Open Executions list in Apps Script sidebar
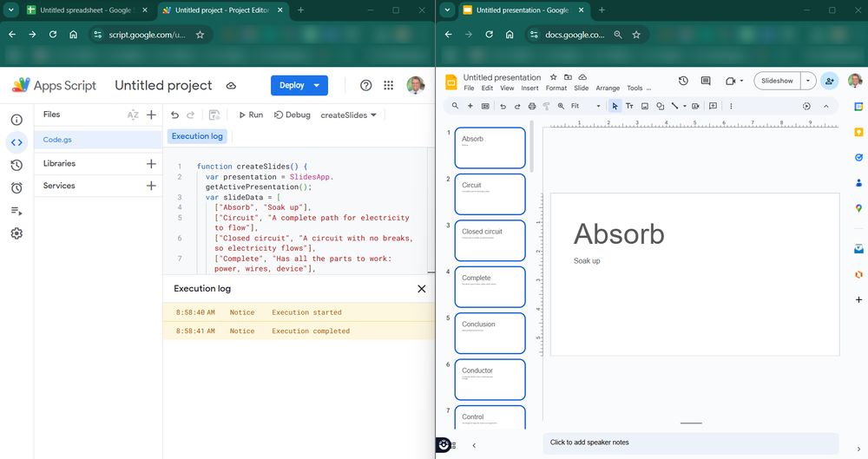Image resolution: width=868 pixels, height=459 pixels. click(x=16, y=211)
